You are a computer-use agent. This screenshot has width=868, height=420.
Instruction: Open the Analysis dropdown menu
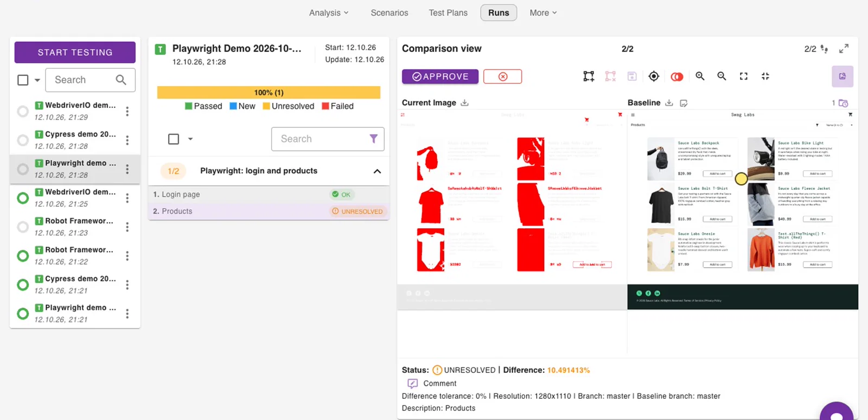point(329,12)
